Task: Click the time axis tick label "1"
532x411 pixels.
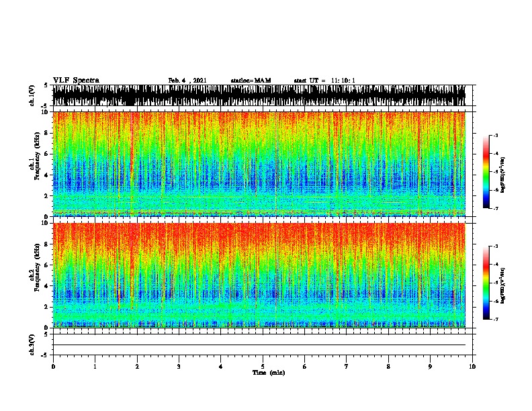Action: [95, 367]
